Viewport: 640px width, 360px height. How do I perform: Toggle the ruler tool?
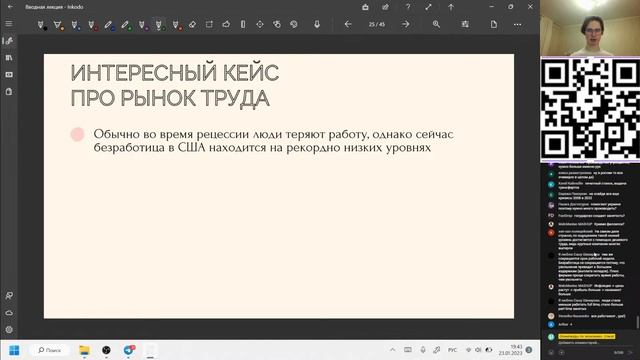point(243,24)
